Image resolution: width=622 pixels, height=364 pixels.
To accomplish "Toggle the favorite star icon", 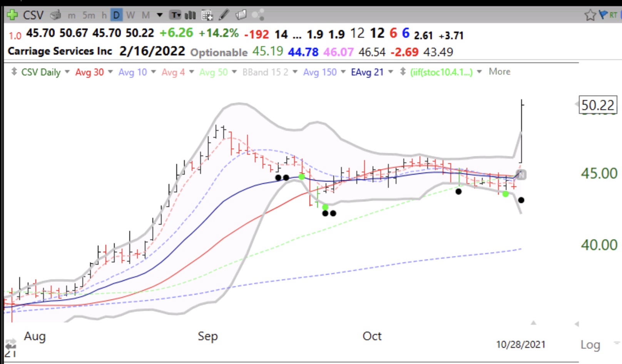I will (x=590, y=15).
